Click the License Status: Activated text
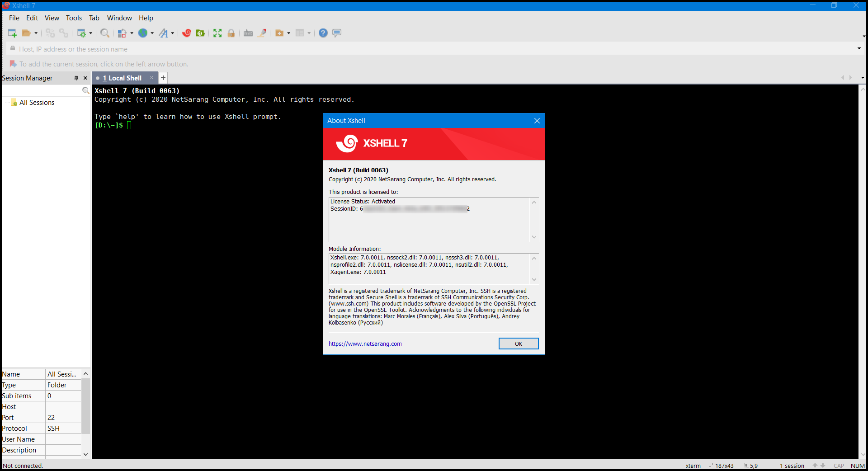 tap(363, 202)
